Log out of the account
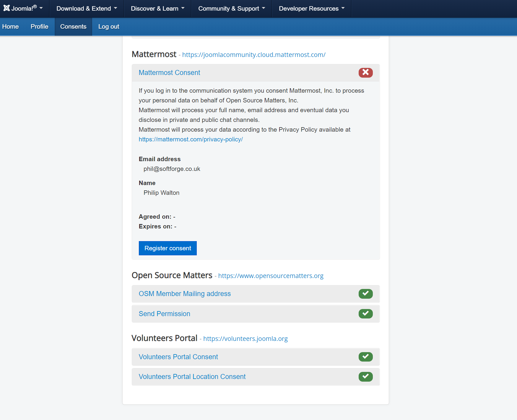This screenshot has width=517, height=420. point(109,27)
